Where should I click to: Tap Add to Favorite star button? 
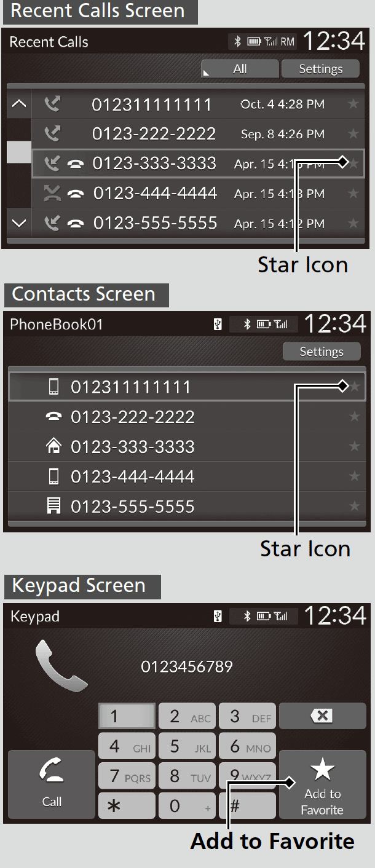tap(322, 784)
